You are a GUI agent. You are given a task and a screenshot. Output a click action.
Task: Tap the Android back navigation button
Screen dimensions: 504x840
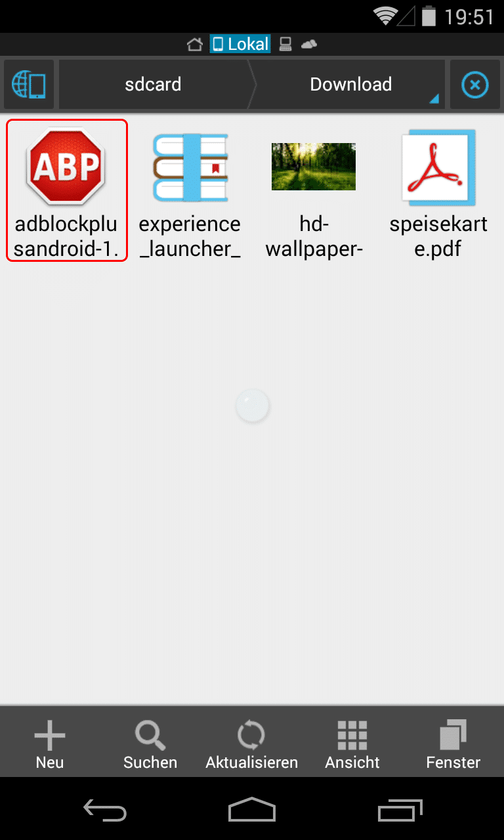click(104, 810)
